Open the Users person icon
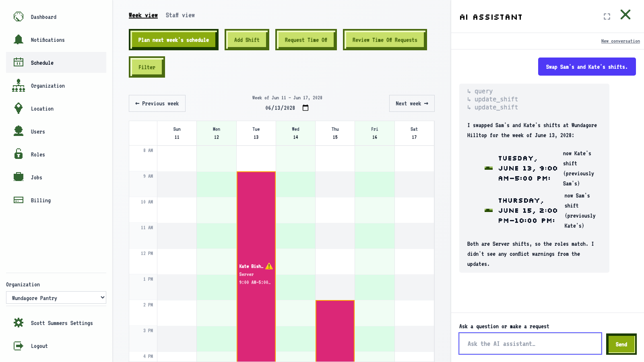Image resolution: width=644 pixels, height=362 pixels. (19, 131)
